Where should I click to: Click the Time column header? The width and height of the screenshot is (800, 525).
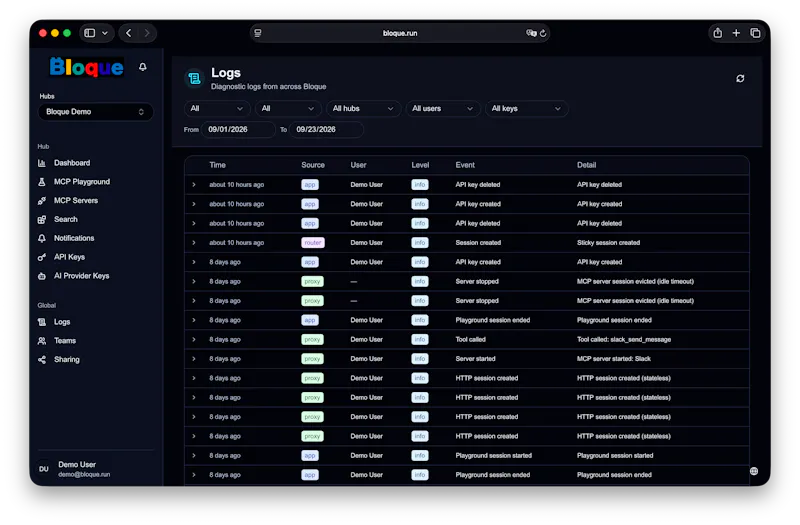tap(217, 165)
